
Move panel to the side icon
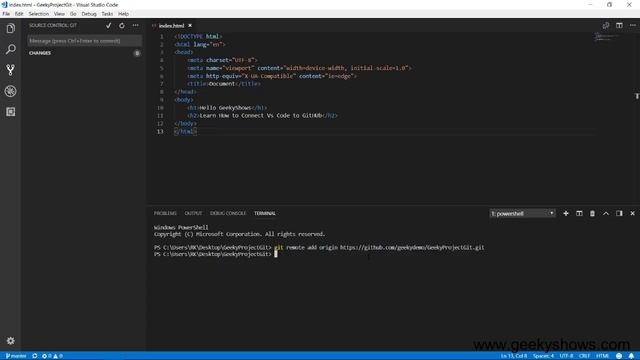[619, 213]
